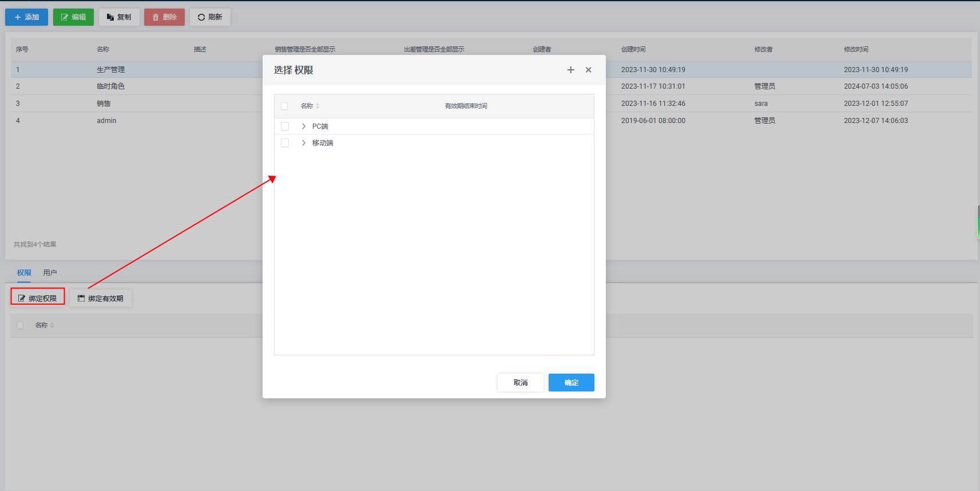This screenshot has width=980, height=491.
Task: Check the PC端 checkbox
Action: pos(285,126)
